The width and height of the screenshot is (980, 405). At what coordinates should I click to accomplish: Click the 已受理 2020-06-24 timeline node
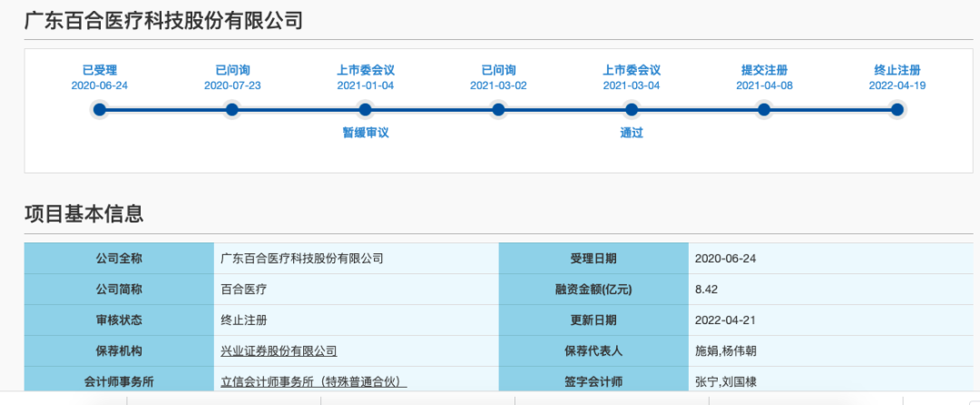100,110
